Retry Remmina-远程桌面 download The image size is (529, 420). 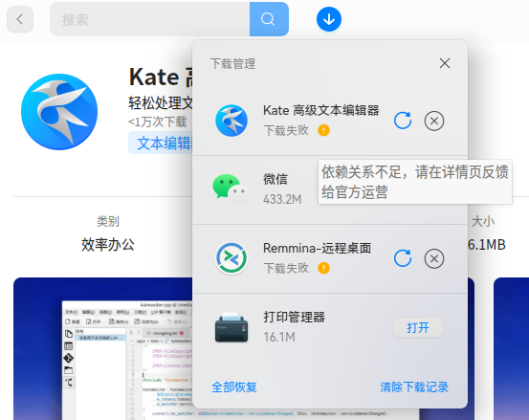(403, 258)
